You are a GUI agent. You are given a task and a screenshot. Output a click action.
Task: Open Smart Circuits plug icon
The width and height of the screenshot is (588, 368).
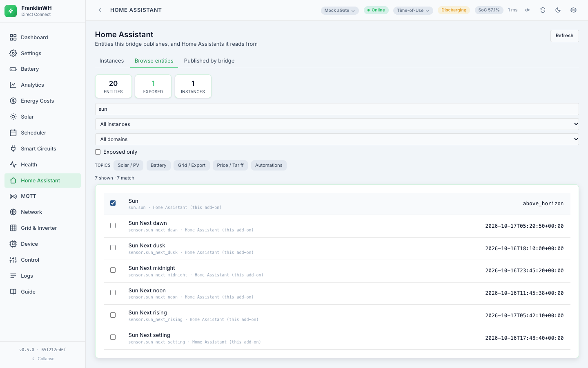[x=13, y=149]
